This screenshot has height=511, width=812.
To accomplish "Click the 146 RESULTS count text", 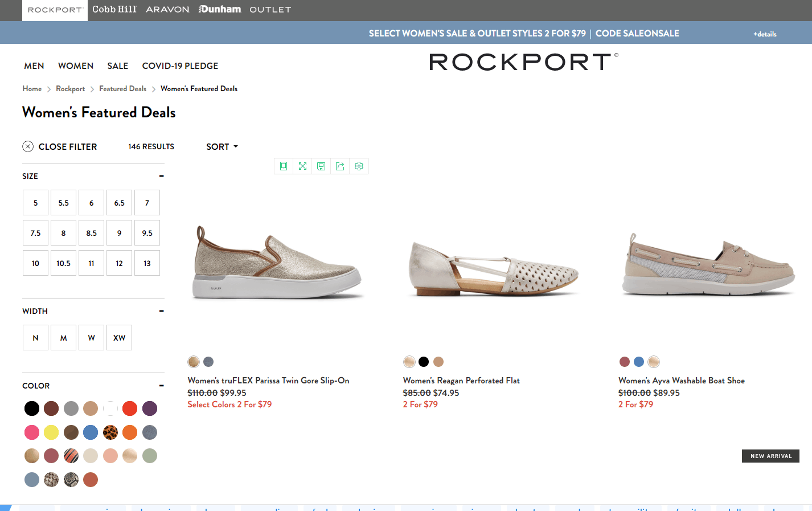I will 151,146.
